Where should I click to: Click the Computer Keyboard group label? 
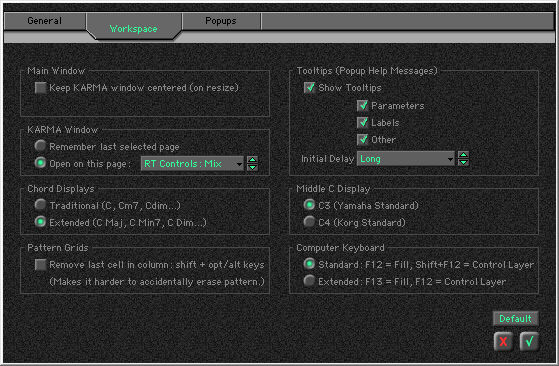tap(340, 248)
